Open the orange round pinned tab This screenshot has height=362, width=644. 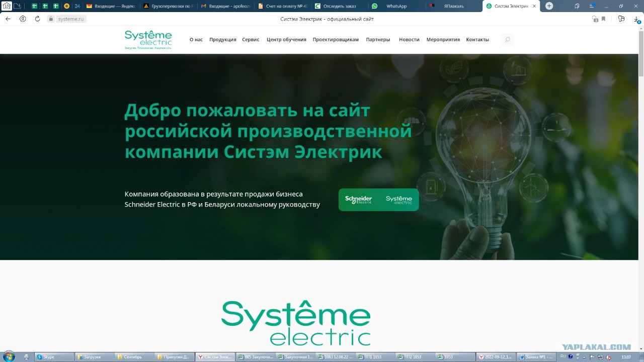click(x=66, y=6)
